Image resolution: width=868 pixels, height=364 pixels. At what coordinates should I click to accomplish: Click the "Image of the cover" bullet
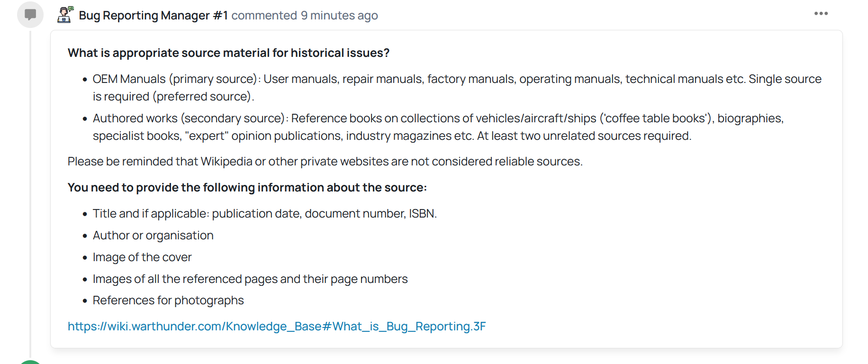click(142, 257)
